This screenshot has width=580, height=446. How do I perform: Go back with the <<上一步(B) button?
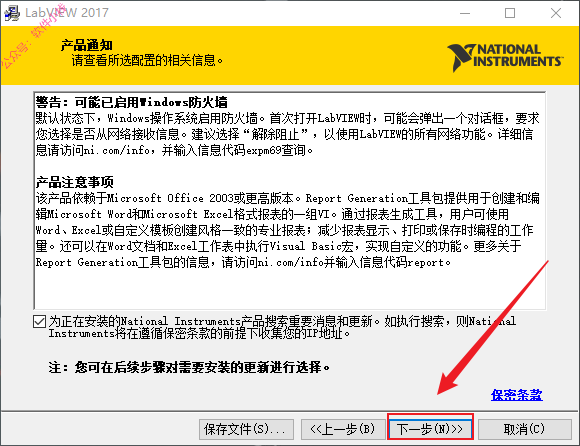[342, 429]
